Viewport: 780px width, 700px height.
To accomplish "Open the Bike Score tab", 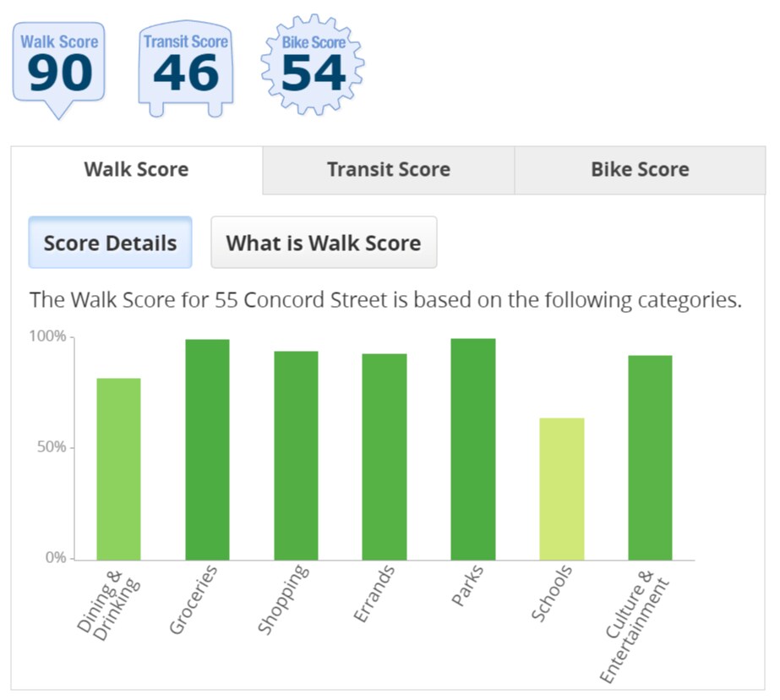I will click(641, 170).
